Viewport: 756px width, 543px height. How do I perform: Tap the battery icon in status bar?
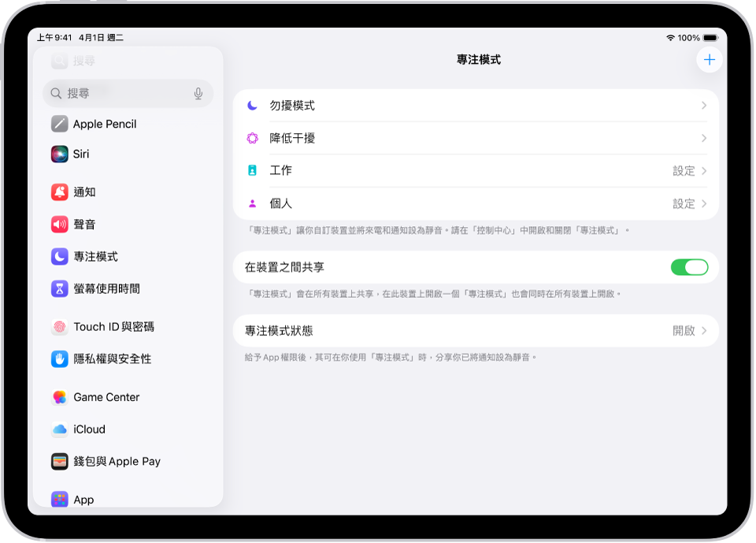click(x=710, y=38)
